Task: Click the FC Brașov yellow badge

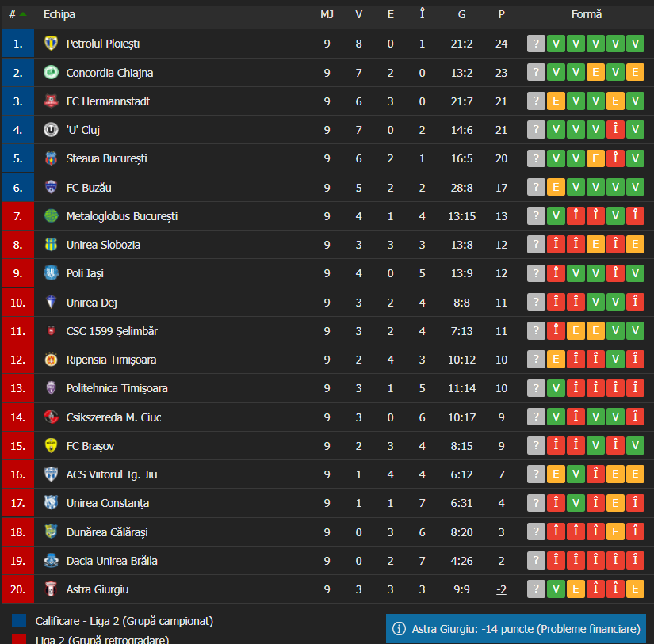Action: coord(51,446)
